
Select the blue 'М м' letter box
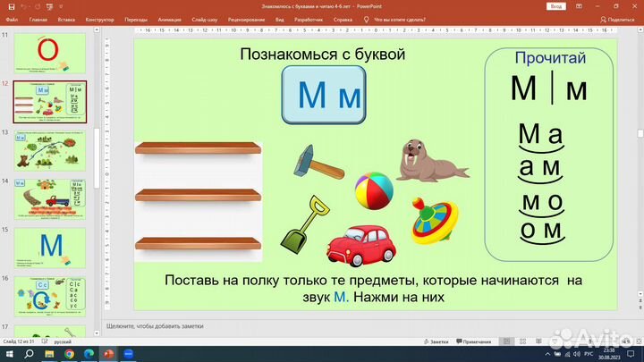324,95
